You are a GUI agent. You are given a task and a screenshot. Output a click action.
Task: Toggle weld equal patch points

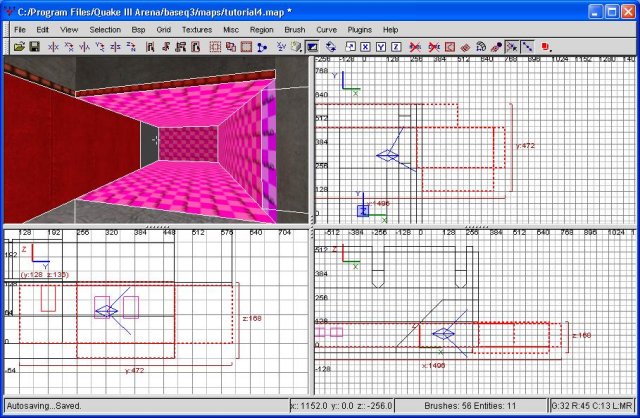coord(511,47)
